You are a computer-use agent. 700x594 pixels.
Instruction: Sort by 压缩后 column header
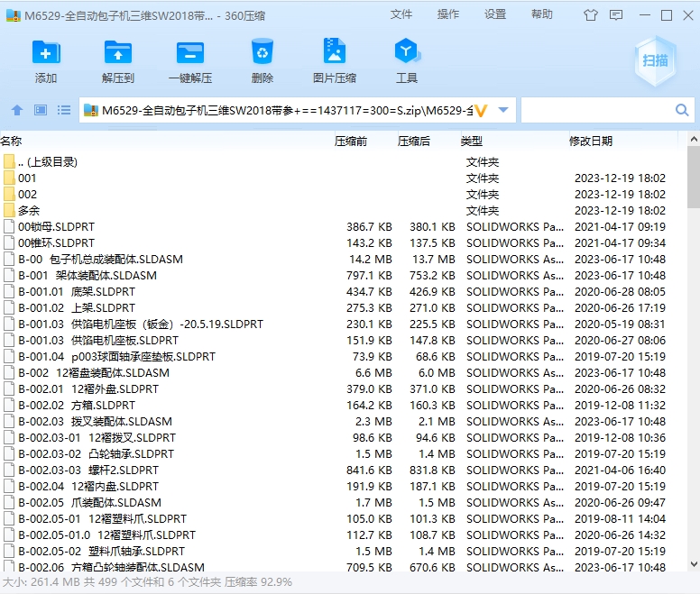pos(414,142)
